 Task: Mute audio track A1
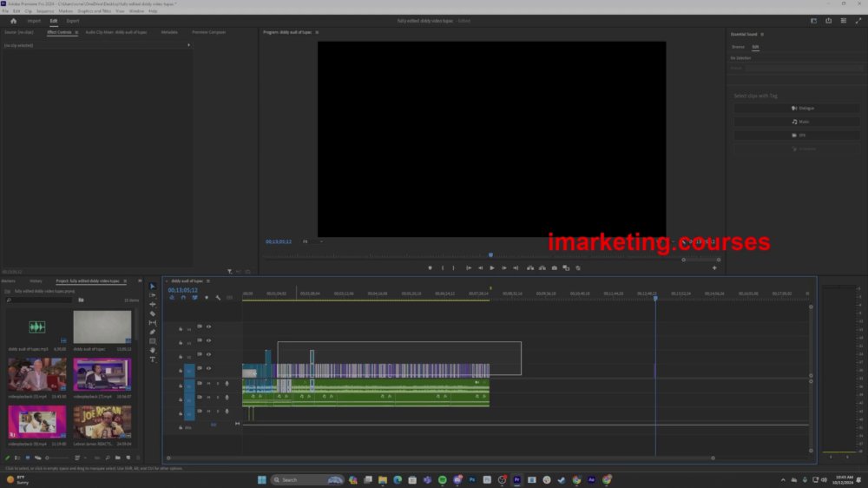[208, 383]
